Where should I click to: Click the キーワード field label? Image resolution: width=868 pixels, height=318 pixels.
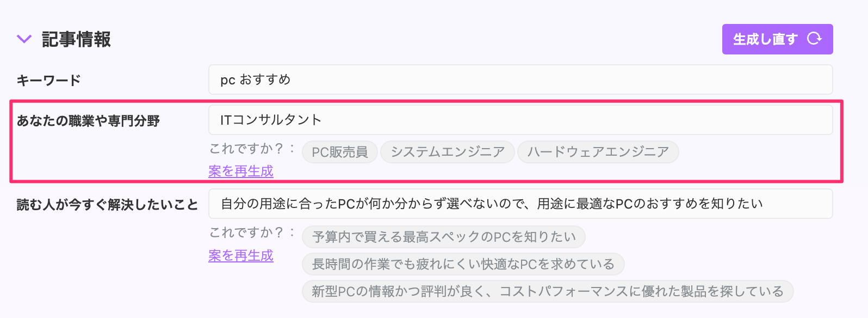click(48, 81)
